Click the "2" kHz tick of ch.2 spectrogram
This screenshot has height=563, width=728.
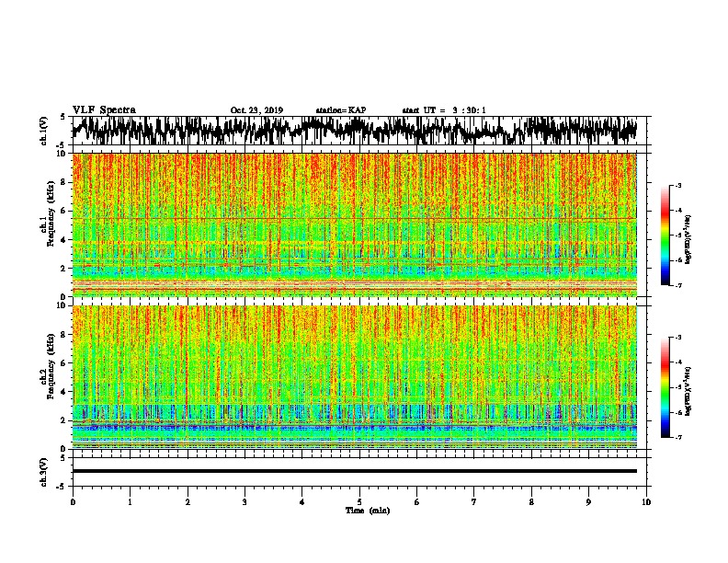click(x=64, y=420)
